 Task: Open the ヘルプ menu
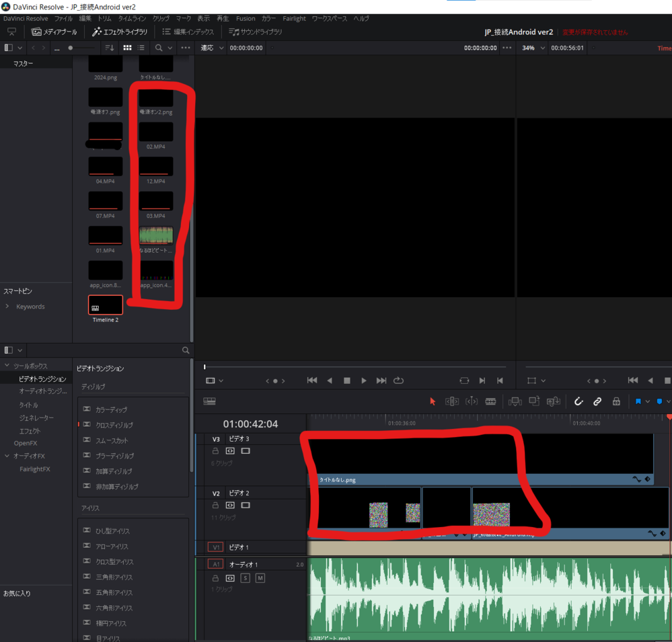361,18
